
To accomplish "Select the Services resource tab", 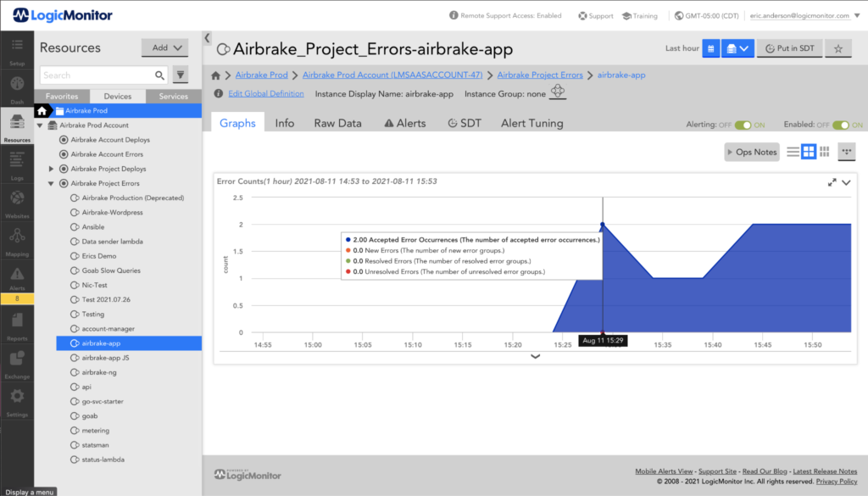I will point(173,97).
